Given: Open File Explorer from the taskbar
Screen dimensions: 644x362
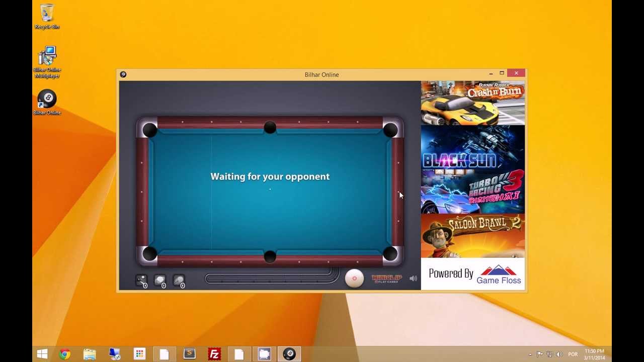Looking at the screenshot, I should tap(90, 354).
